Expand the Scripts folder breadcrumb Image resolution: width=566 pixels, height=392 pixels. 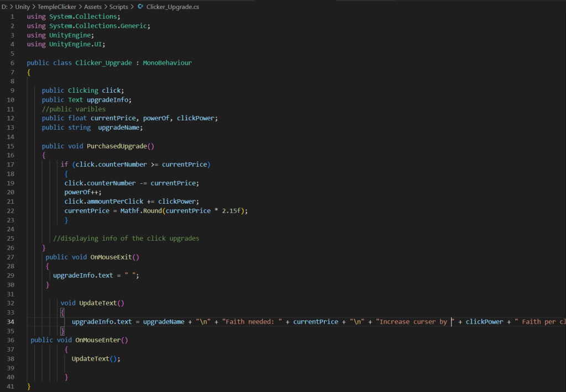tap(118, 7)
